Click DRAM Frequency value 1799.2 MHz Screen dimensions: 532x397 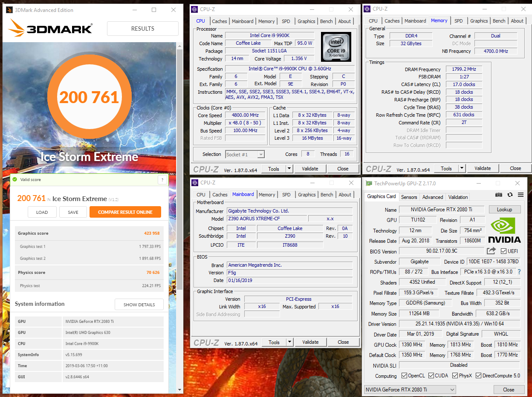(x=464, y=69)
